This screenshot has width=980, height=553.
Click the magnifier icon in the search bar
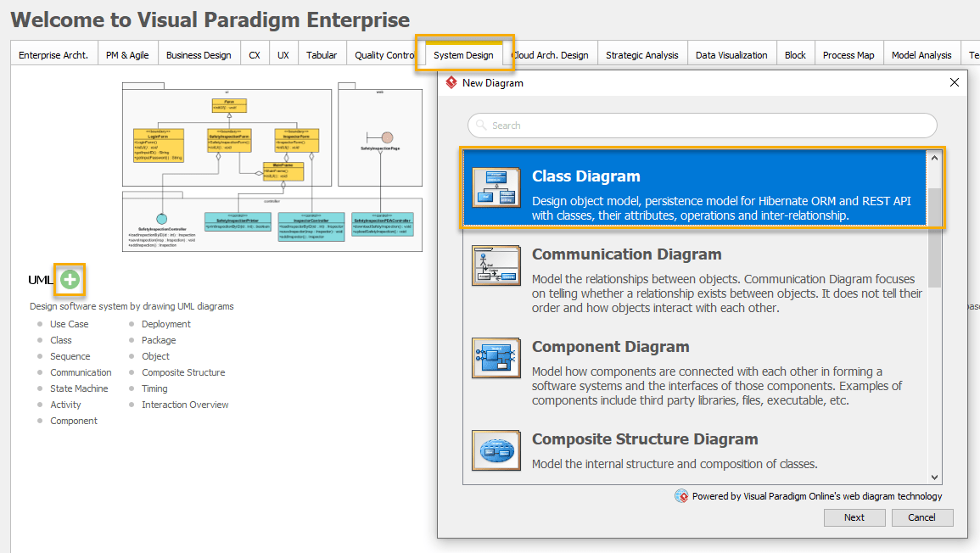[480, 125]
